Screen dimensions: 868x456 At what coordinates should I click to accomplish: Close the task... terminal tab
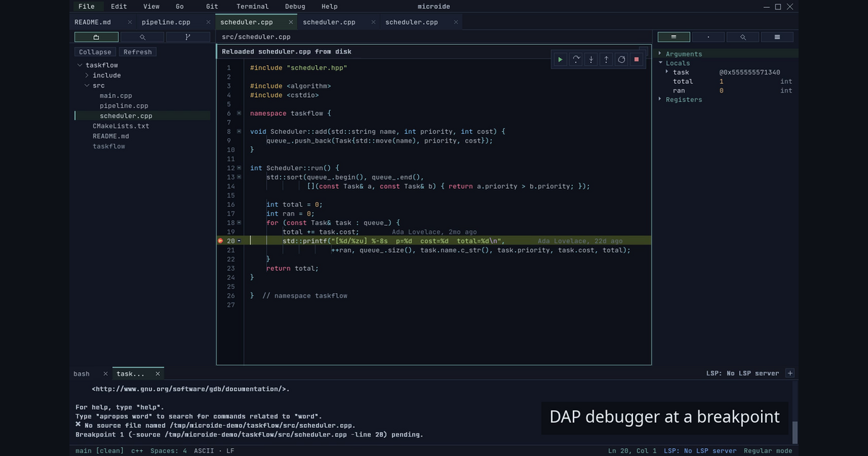157,373
